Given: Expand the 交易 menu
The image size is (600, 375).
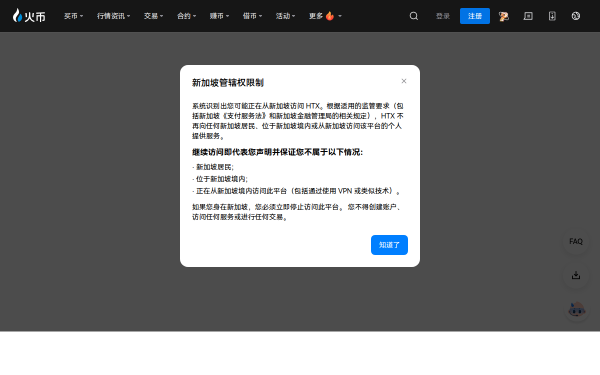Looking at the screenshot, I should coord(153,16).
